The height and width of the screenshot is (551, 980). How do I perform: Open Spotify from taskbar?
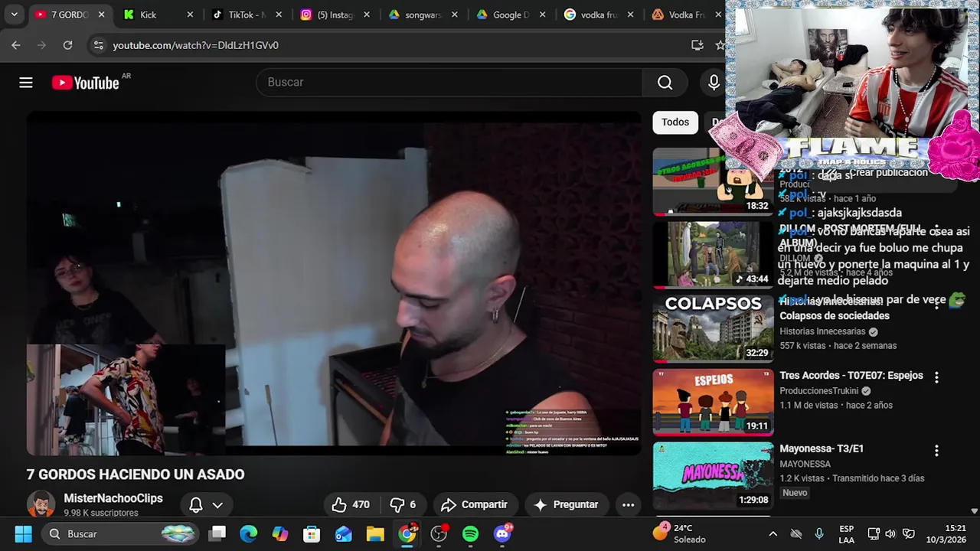pyautogui.click(x=470, y=533)
